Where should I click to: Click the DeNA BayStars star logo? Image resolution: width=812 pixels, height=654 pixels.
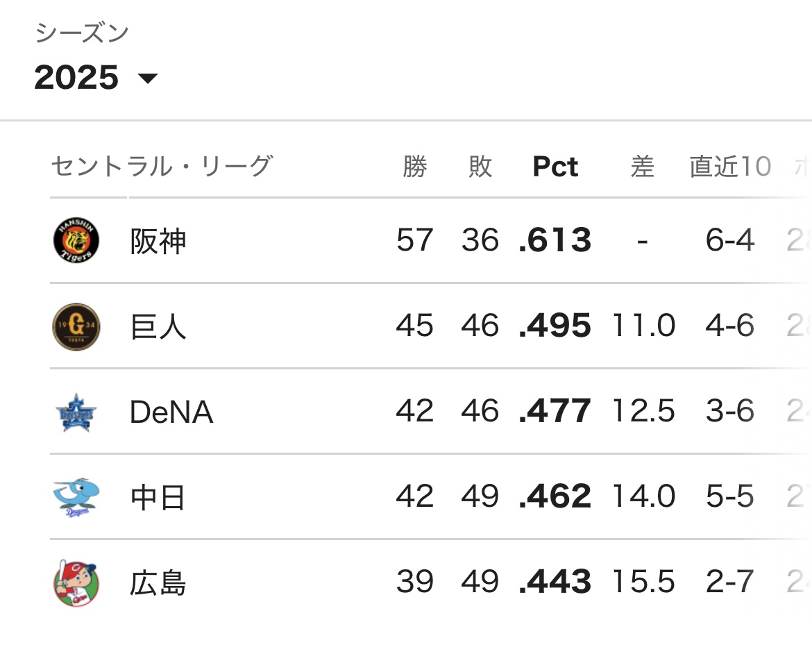point(76,412)
